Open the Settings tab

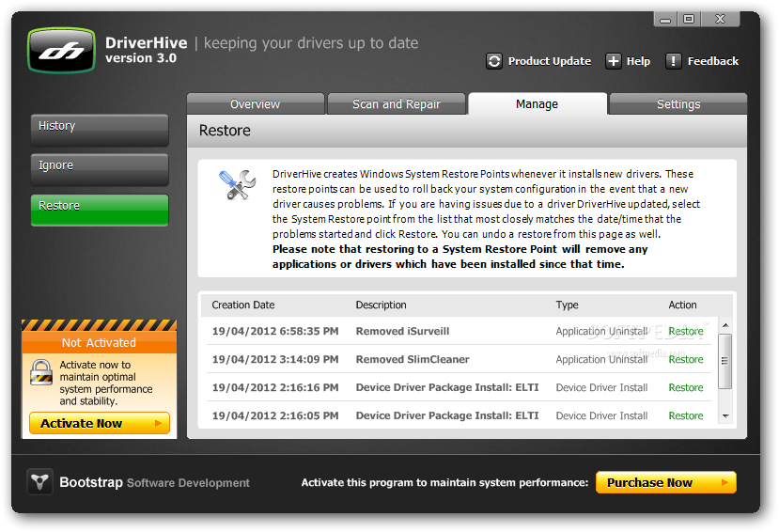pos(678,103)
